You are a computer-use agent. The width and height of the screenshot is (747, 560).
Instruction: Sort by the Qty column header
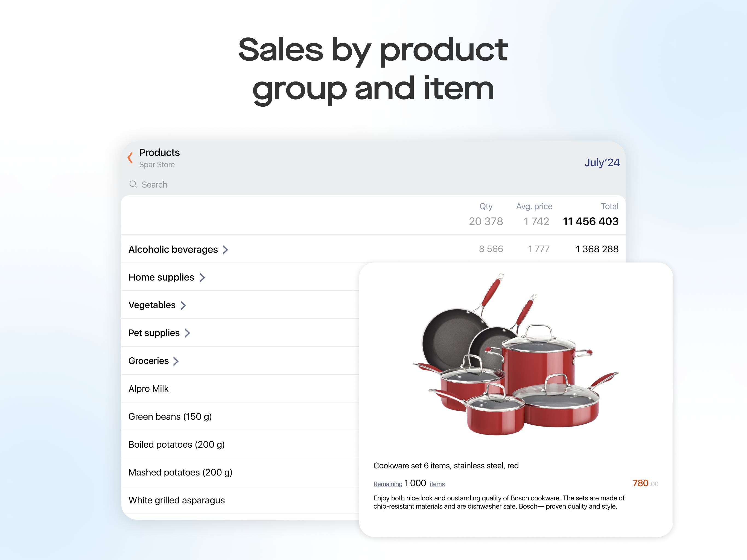tap(486, 206)
